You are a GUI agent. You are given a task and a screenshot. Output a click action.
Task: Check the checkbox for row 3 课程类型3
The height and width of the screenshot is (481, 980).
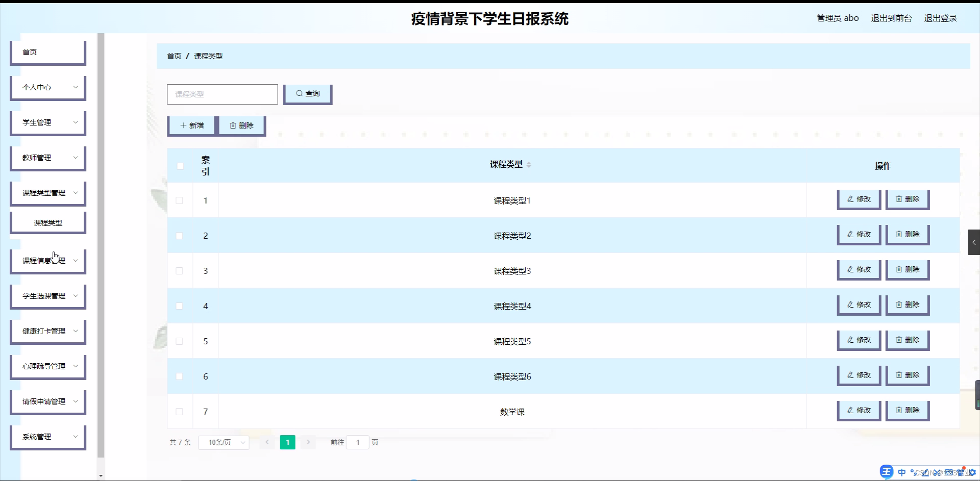(180, 271)
